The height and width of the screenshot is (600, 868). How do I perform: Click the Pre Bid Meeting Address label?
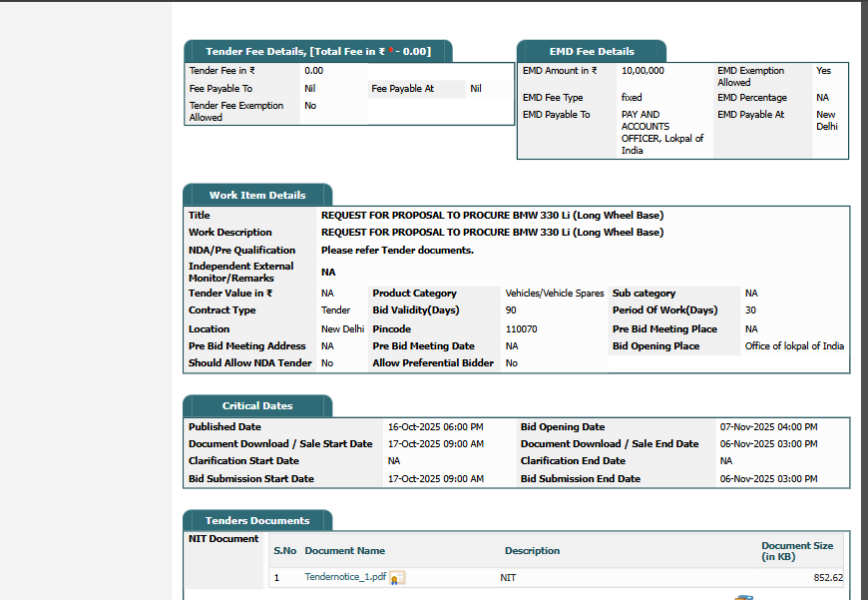(x=246, y=345)
